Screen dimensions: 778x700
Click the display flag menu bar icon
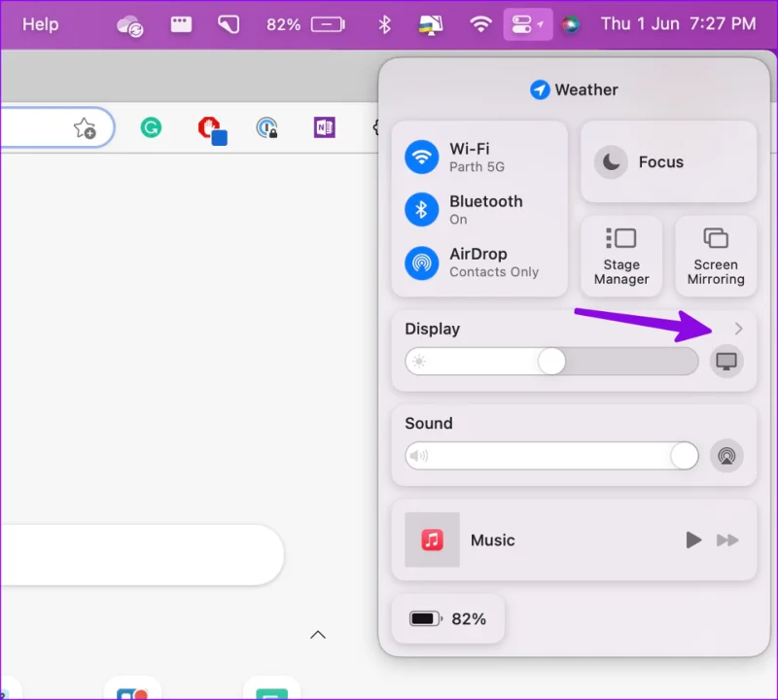pyautogui.click(x=430, y=25)
